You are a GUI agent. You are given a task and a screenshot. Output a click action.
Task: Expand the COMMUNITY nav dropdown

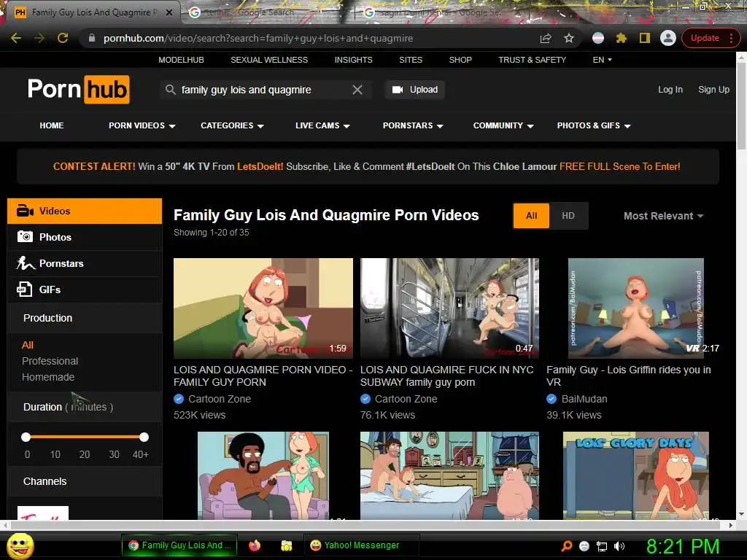point(503,125)
